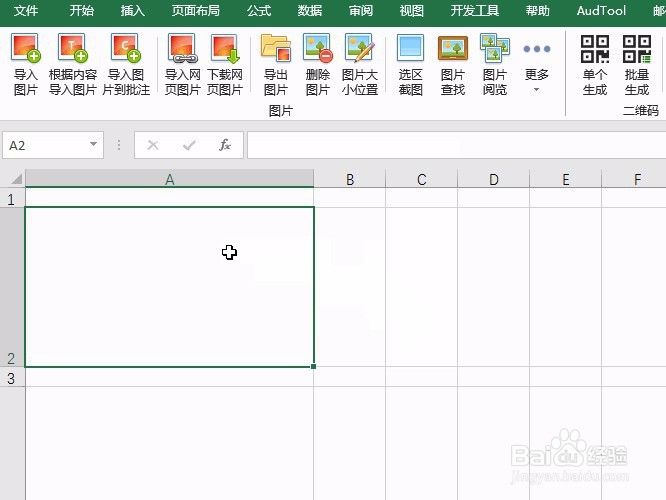The image size is (666, 500).
Task: Select row 3 header
Action: pyautogui.click(x=12, y=377)
